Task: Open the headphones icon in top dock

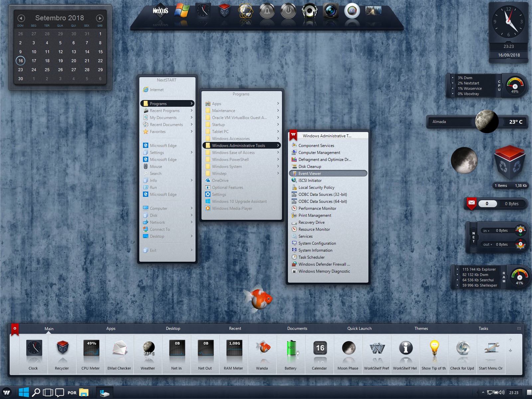Action: tap(310, 11)
